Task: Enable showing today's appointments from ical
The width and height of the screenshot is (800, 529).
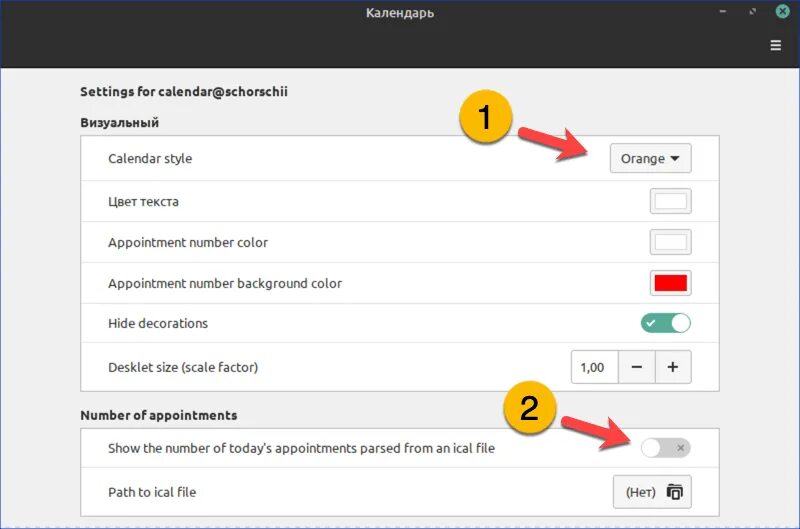Action: pos(666,448)
